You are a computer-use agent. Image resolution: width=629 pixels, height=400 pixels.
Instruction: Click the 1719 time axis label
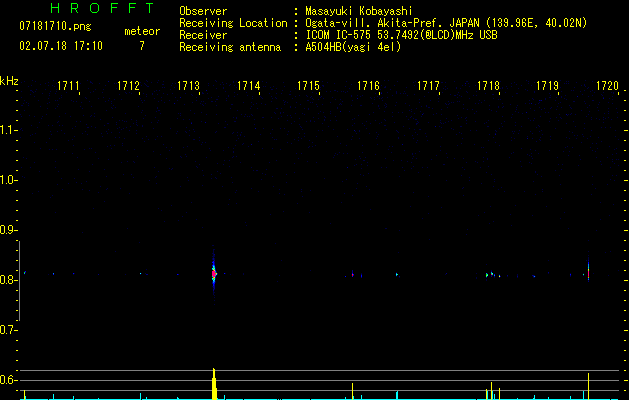(548, 85)
